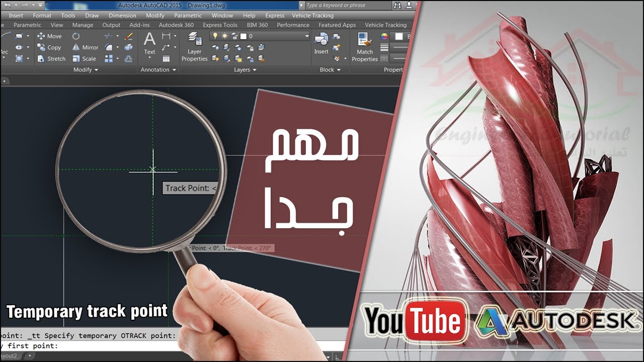Switch to the Express Tools ribbon tab

pos(220,25)
